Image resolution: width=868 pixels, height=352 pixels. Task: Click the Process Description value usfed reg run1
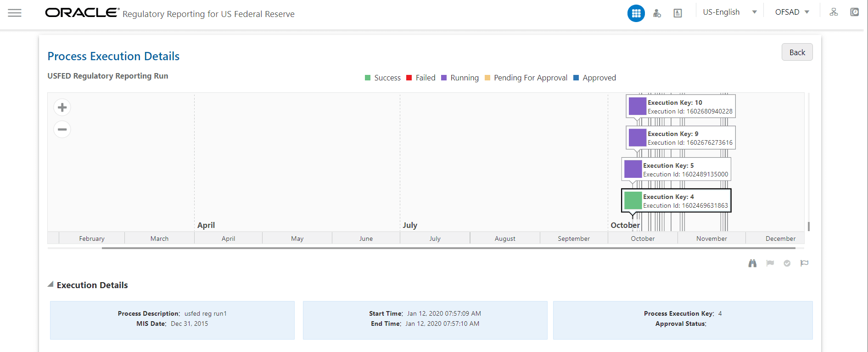(x=206, y=313)
